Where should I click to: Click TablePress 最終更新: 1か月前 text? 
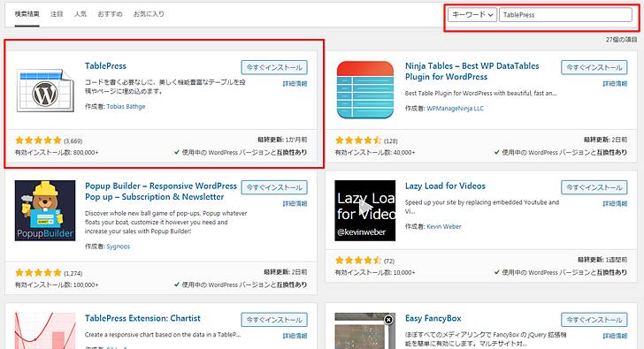(x=282, y=140)
